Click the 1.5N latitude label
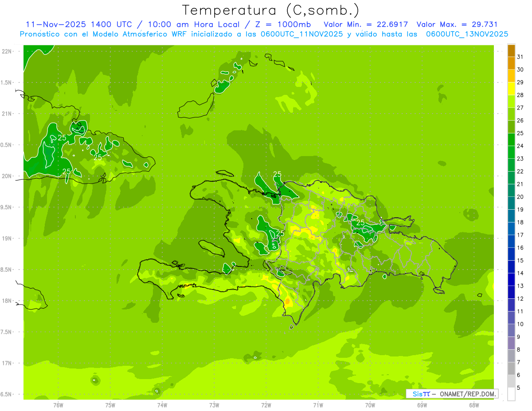Viewport: 532px width, 411px height. pos(6,82)
